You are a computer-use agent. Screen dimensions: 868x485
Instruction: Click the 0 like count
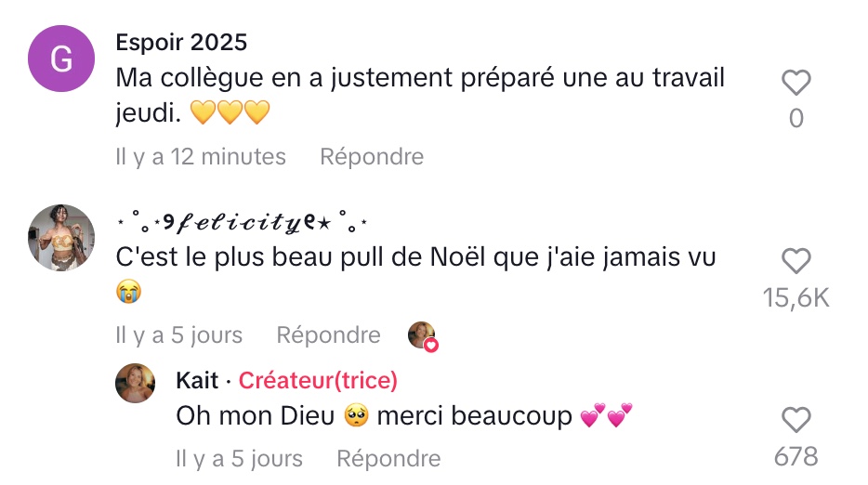796,119
